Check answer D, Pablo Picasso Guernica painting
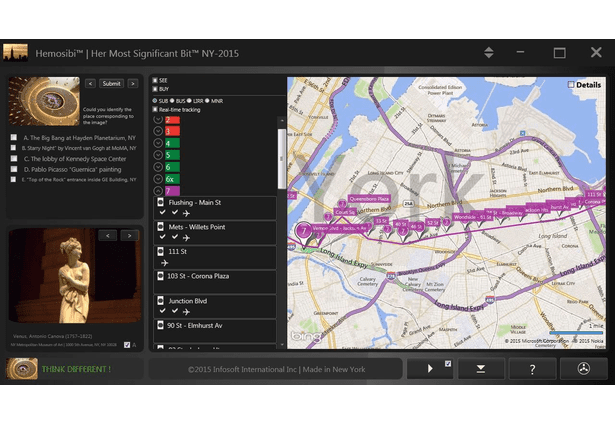The height and width of the screenshot is (424, 615). [14, 169]
